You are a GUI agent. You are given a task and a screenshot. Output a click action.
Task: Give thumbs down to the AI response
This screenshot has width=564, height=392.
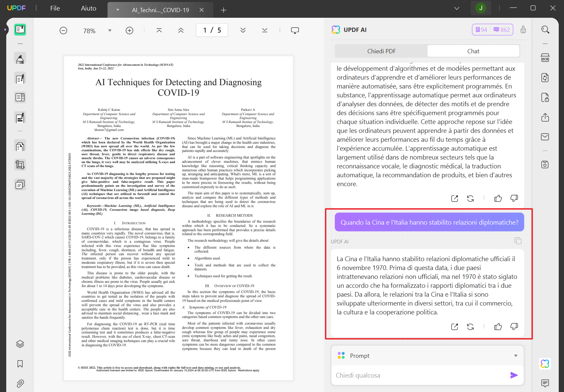coord(514,327)
